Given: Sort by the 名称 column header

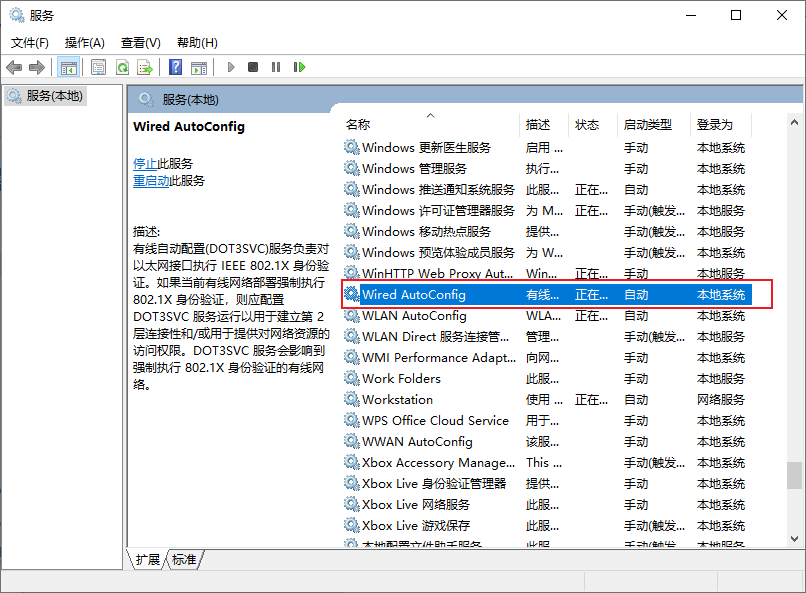Looking at the screenshot, I should [x=358, y=125].
